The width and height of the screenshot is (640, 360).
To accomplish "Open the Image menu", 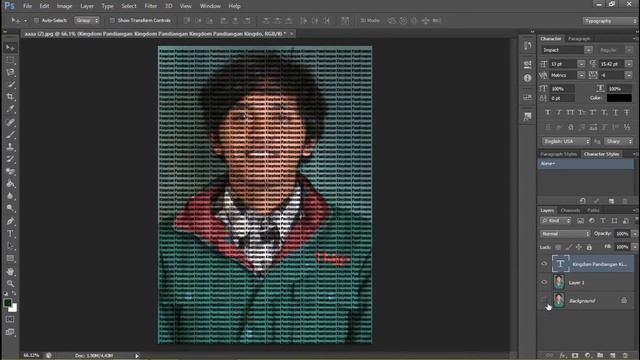I will [64, 6].
